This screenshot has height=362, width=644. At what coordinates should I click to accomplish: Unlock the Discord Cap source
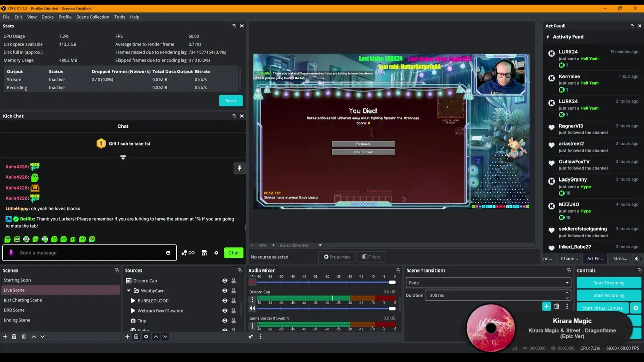tap(233, 281)
